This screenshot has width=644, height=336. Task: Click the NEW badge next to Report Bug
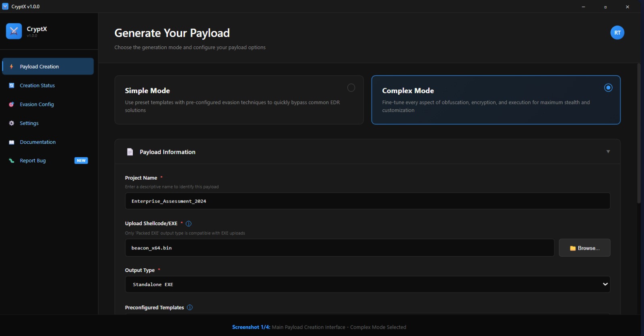coord(81,161)
